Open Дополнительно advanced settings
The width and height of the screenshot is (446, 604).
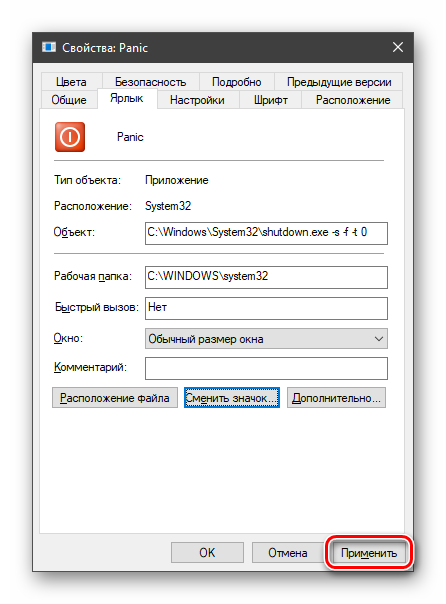pyautogui.click(x=336, y=398)
